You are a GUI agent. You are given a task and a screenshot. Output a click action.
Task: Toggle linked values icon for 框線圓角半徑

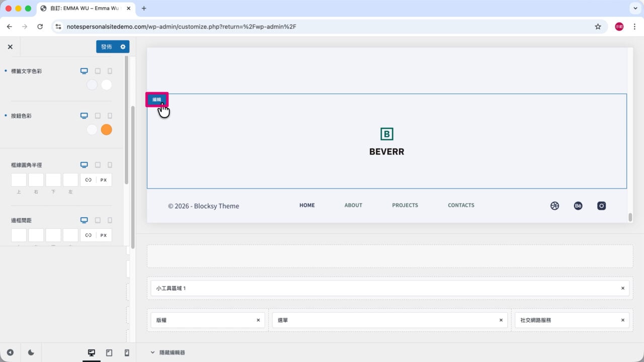[x=88, y=180]
